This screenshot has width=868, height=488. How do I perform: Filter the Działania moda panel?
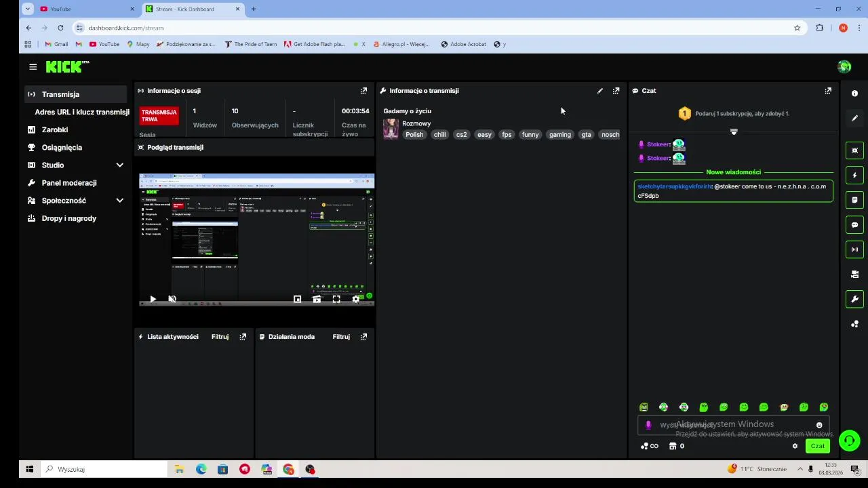[341, 337]
